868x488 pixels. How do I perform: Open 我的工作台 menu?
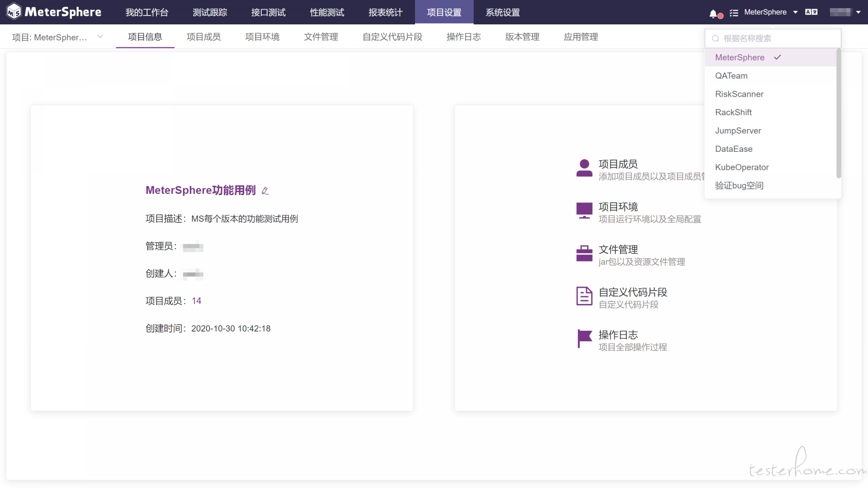click(x=147, y=12)
